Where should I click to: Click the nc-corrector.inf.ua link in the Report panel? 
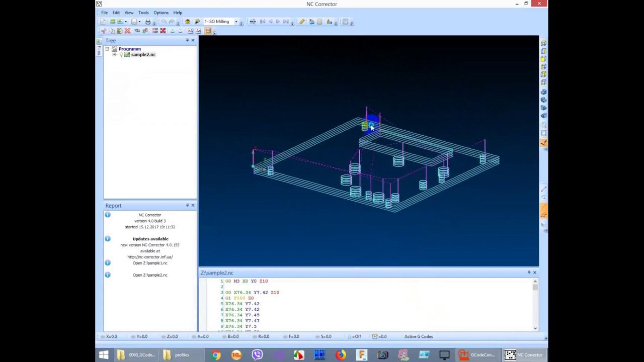tap(150, 257)
